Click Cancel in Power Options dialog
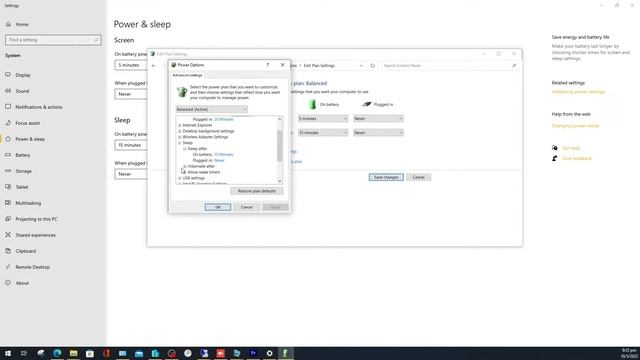This screenshot has width=640, height=360. 247,207
